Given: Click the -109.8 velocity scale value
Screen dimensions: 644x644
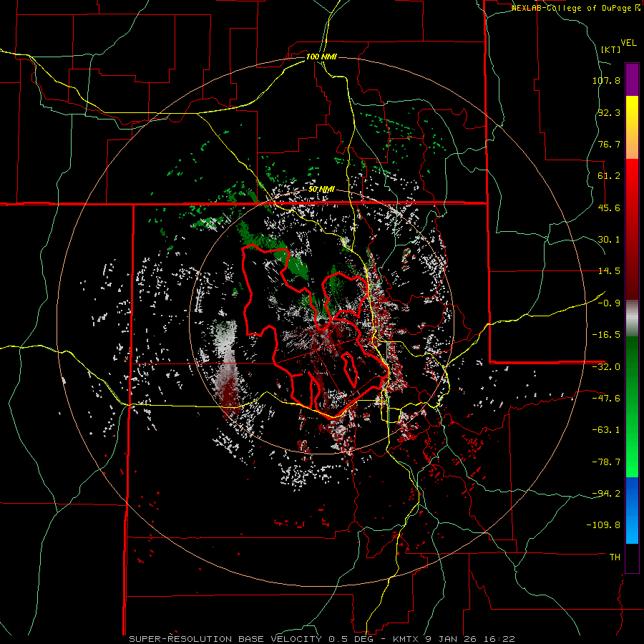Looking at the screenshot, I should [x=604, y=525].
